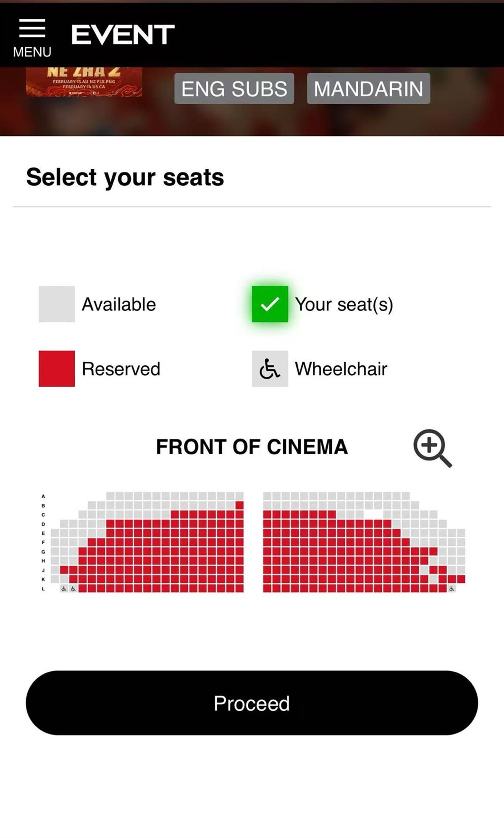Image resolution: width=504 pixels, height=838 pixels.
Task: Select the leftmost seat in row E
Action: tap(55, 533)
